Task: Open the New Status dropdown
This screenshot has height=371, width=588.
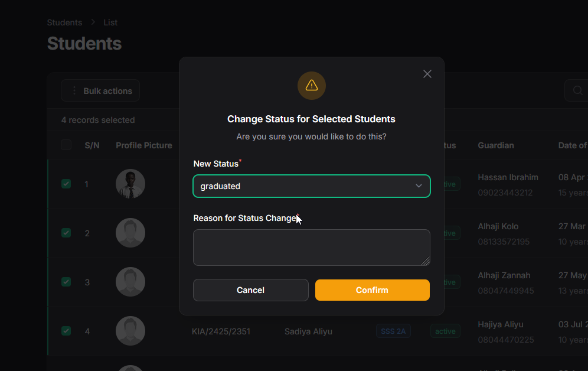Action: tap(311, 186)
